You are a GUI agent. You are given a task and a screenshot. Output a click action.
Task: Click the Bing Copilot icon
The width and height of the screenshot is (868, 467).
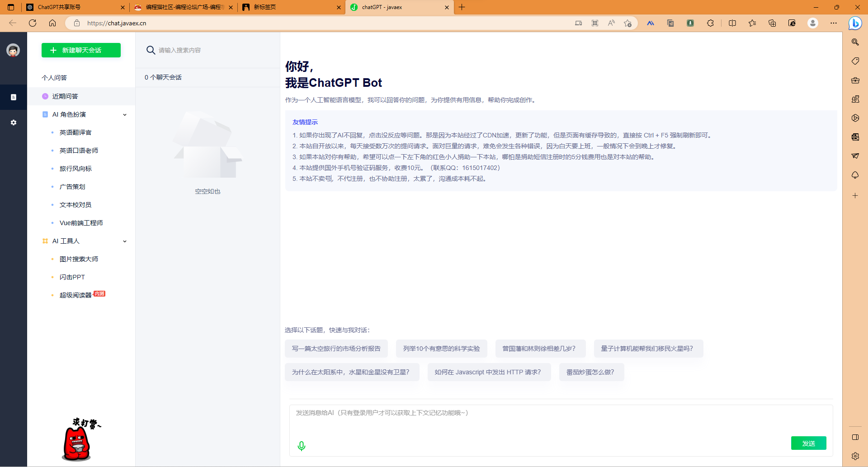[x=855, y=23]
